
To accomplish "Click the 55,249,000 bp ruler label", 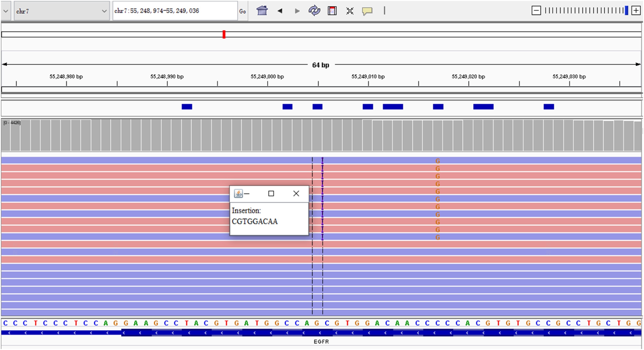I will tap(267, 77).
